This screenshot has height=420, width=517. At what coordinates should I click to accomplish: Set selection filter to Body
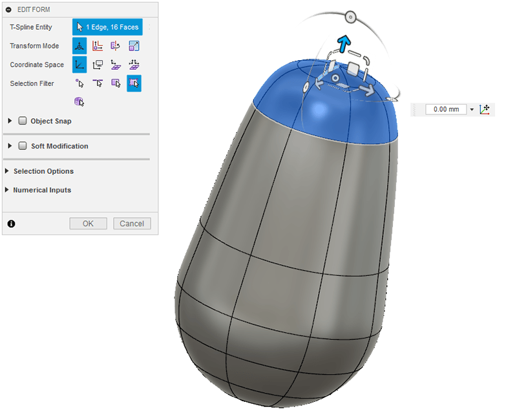79,101
